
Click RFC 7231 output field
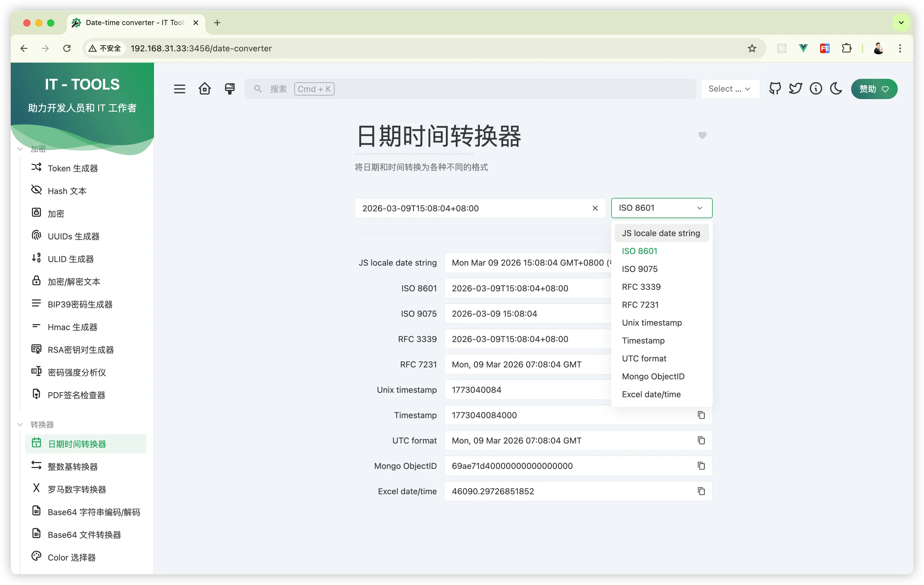coord(528,364)
